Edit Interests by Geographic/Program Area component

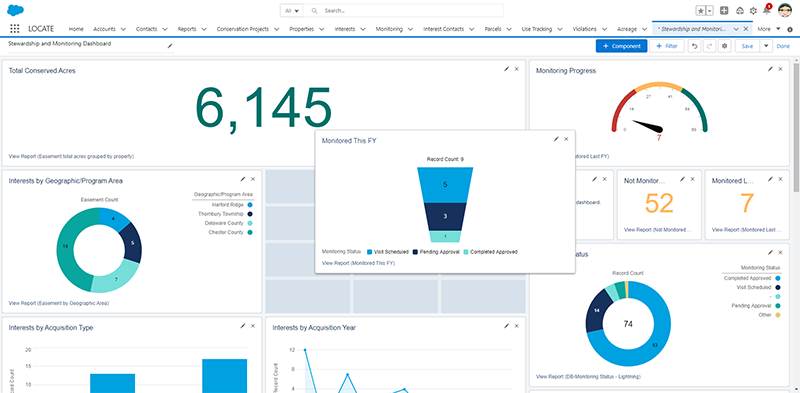pos(243,179)
